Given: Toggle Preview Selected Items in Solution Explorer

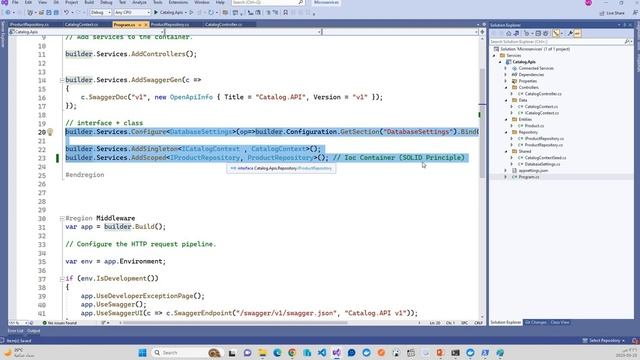Looking at the screenshot, I should [578, 33].
